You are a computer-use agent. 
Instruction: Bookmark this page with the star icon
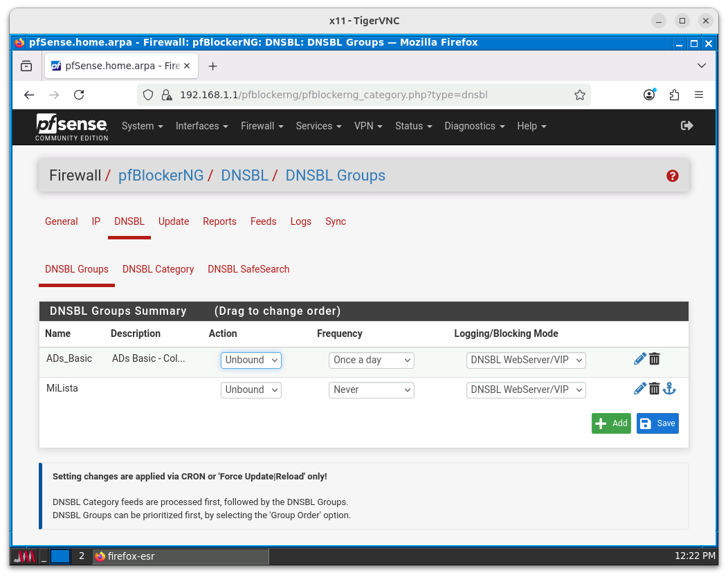coord(579,95)
